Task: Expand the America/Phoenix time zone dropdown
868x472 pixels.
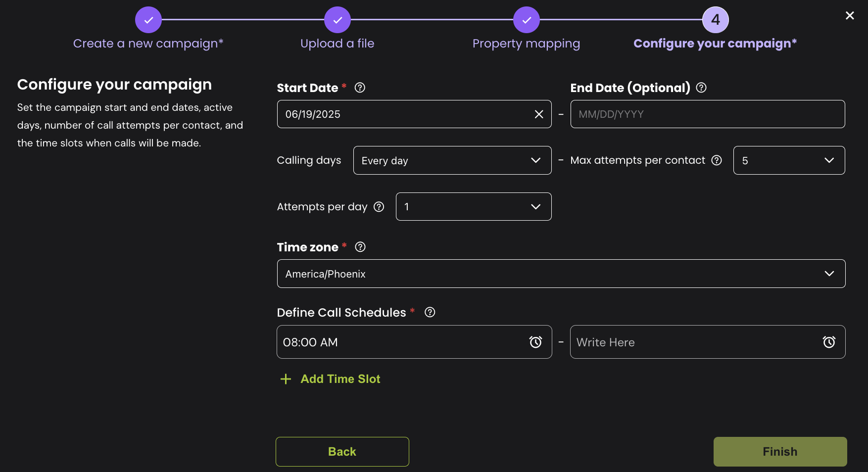Action: coord(561,274)
